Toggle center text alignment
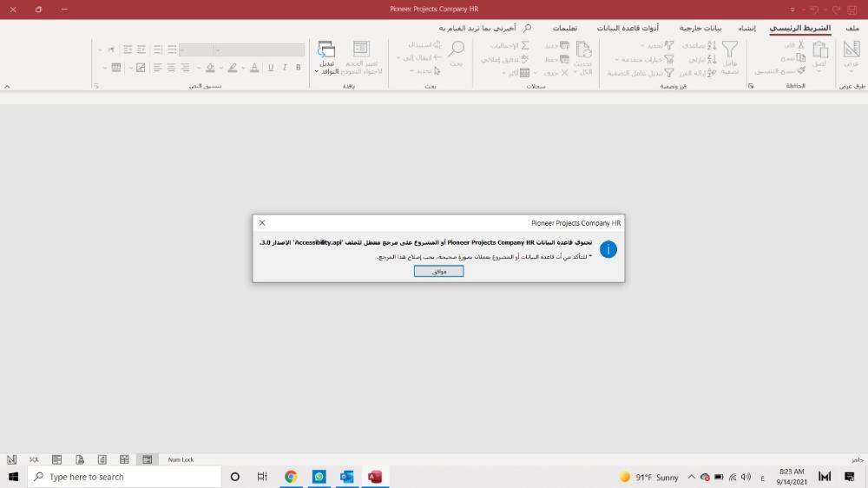Viewport: 868px width, 488px height. tap(172, 68)
